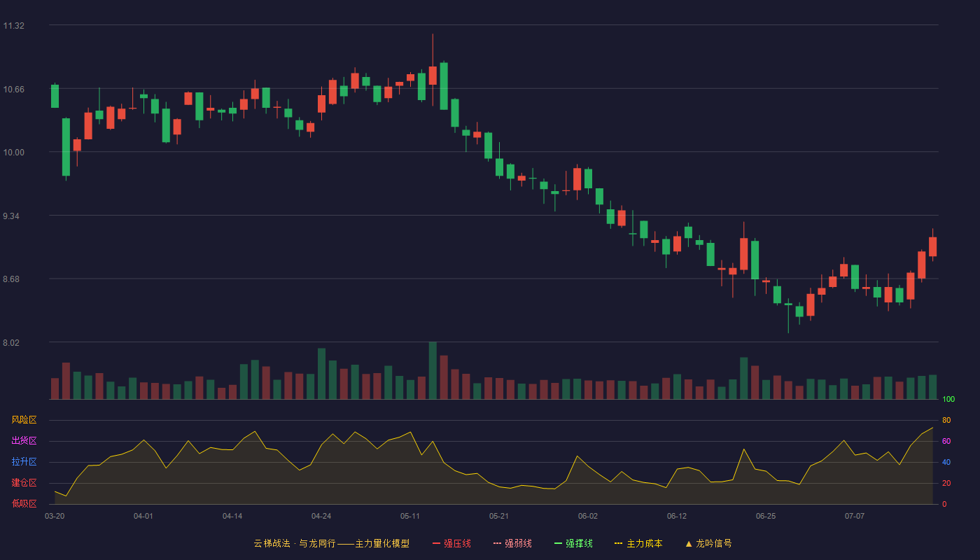Select the 建仓区 zone label

point(24,483)
